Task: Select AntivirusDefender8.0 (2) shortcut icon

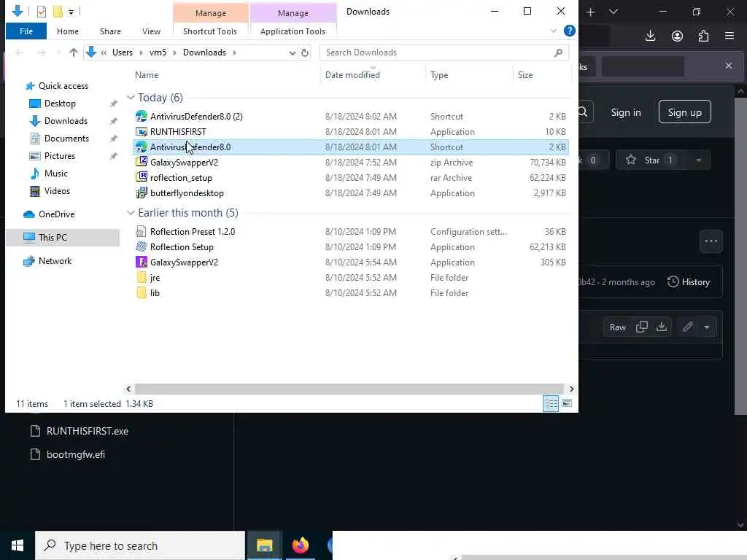Action: [x=142, y=116]
